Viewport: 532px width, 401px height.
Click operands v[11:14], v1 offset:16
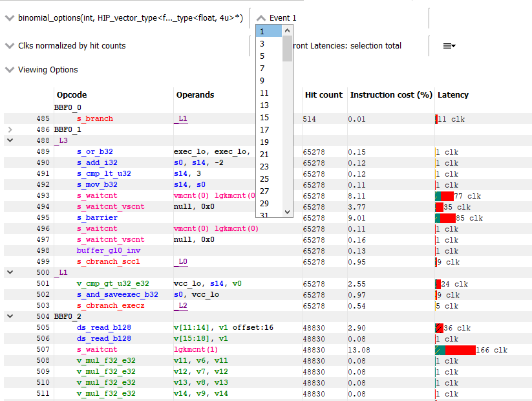[x=223, y=328]
